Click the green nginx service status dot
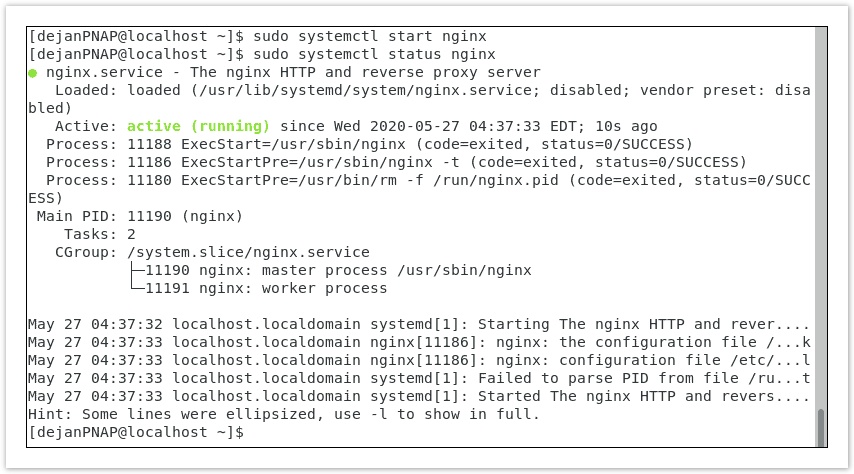Screen dimensions: 854x474 (x=33, y=73)
